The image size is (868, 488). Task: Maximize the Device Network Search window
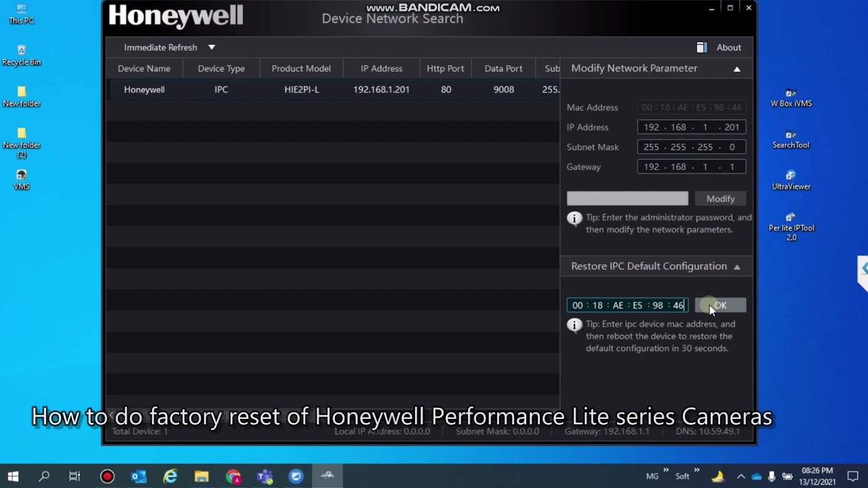[x=730, y=8]
